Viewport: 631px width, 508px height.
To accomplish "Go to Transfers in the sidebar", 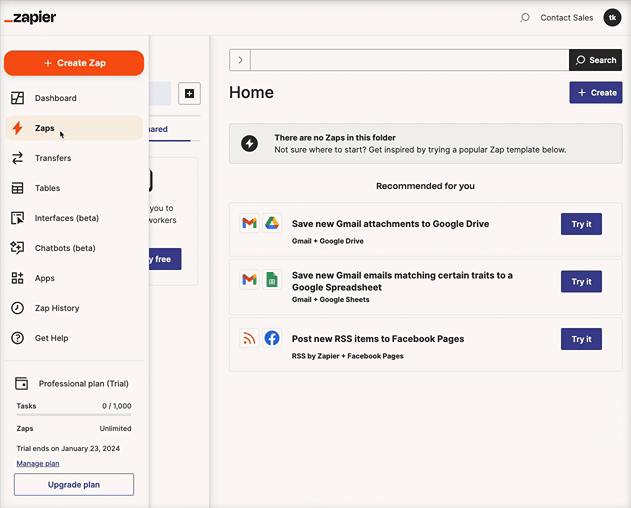I will [74, 158].
